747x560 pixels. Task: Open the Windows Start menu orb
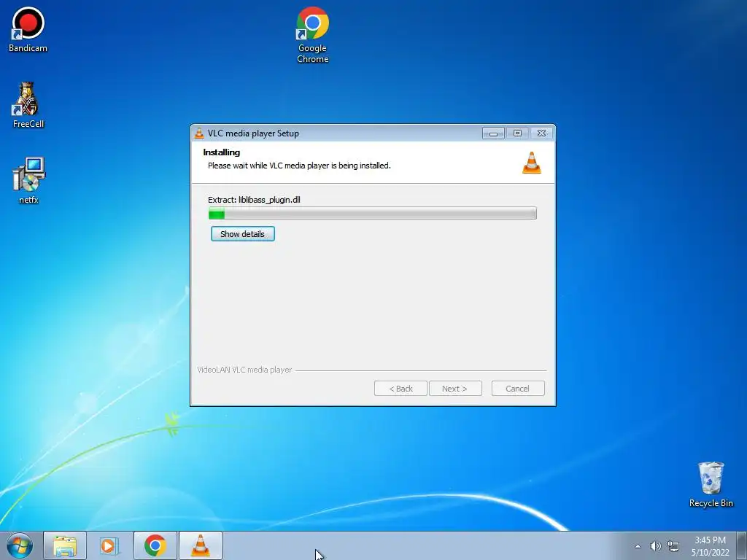point(20,545)
